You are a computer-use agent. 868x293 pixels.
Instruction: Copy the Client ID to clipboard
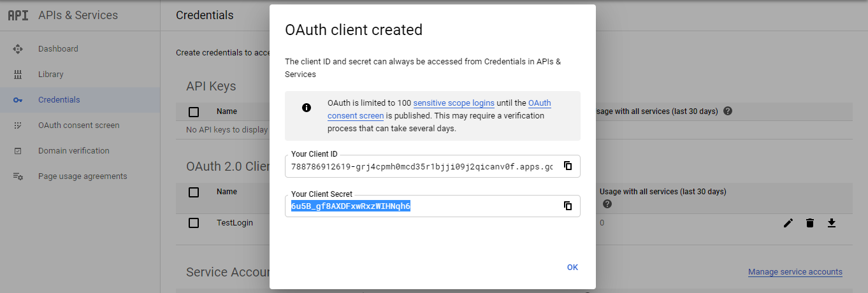click(x=568, y=166)
